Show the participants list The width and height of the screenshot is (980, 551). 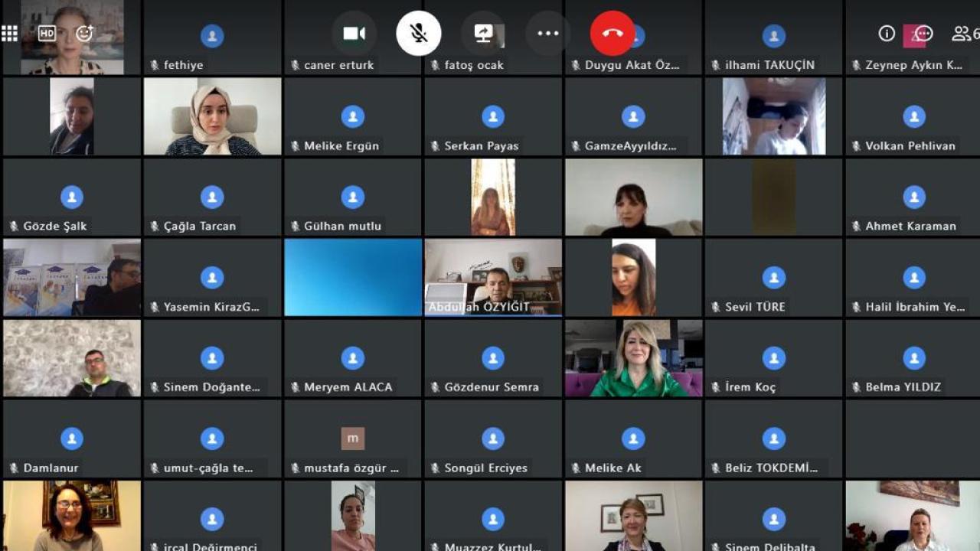(x=961, y=33)
